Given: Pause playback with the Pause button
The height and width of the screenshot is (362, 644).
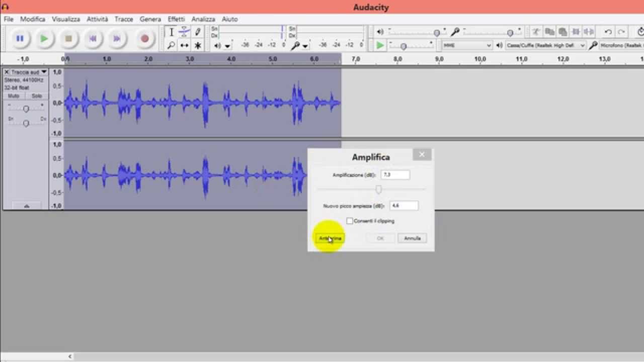Looking at the screenshot, I should tap(20, 38).
